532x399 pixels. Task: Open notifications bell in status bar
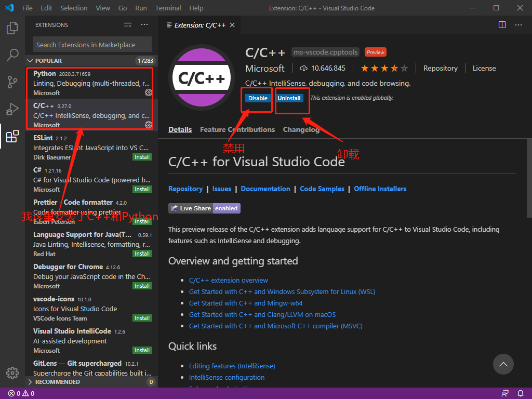(521, 394)
